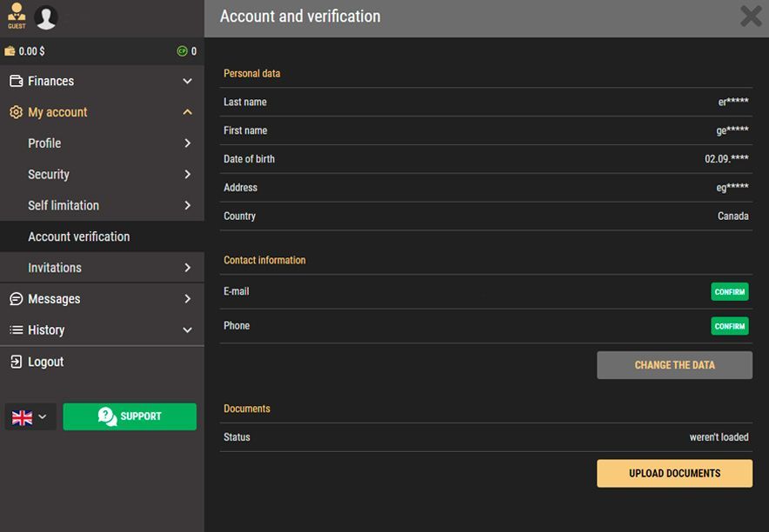This screenshot has width=769, height=532.
Task: Click the wallet balance icon
Action: [x=10, y=51]
